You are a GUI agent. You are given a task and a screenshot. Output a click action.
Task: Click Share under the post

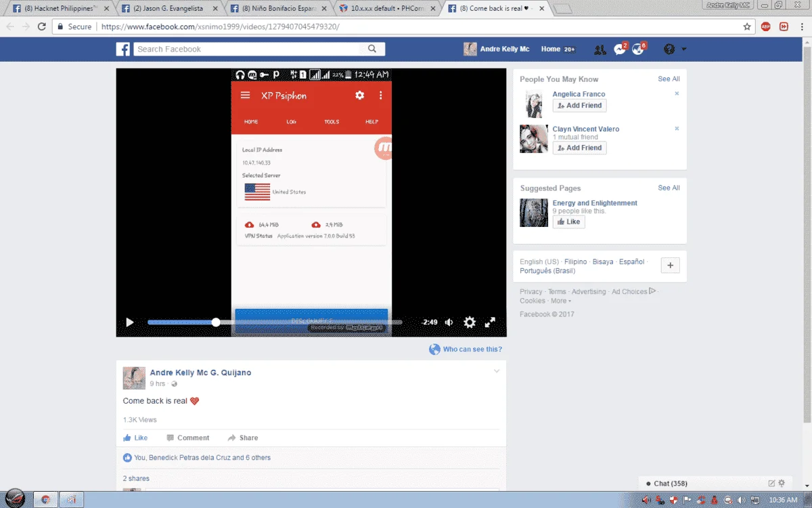coord(243,438)
